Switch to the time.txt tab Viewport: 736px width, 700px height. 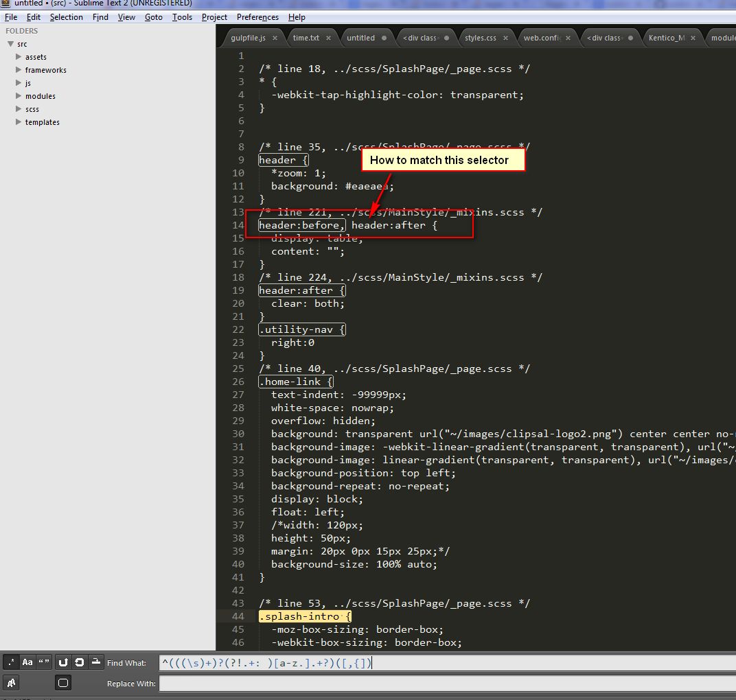tap(306, 38)
